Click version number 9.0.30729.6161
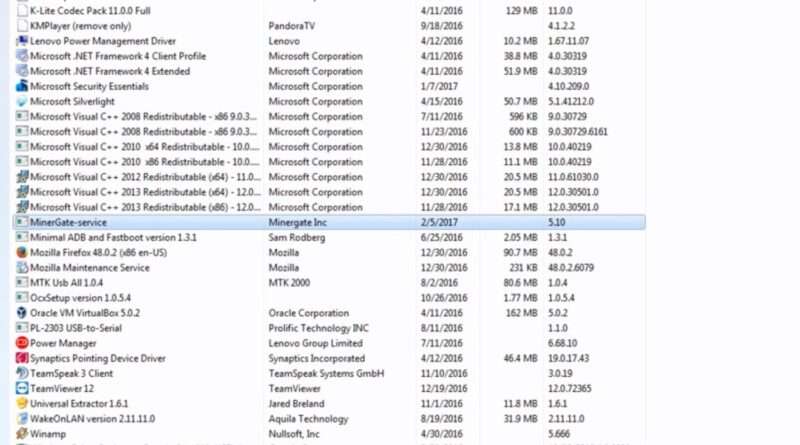 (x=578, y=132)
